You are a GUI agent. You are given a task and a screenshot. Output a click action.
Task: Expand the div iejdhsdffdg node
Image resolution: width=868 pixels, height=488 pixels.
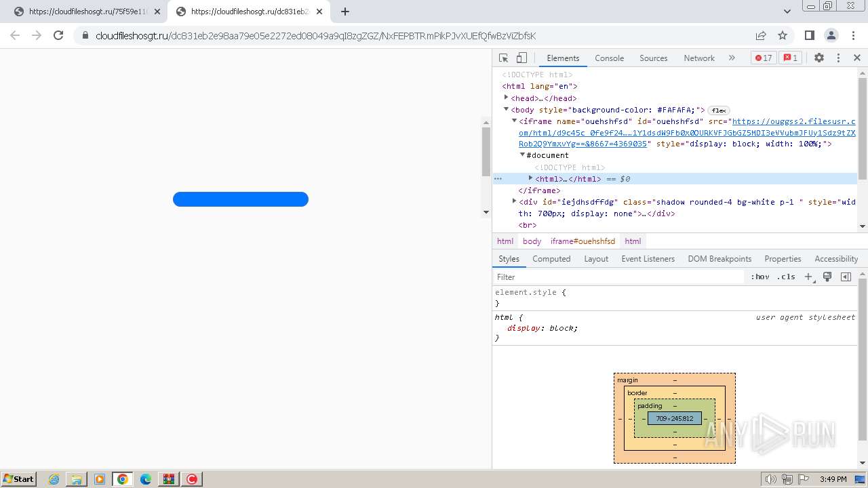(x=514, y=201)
